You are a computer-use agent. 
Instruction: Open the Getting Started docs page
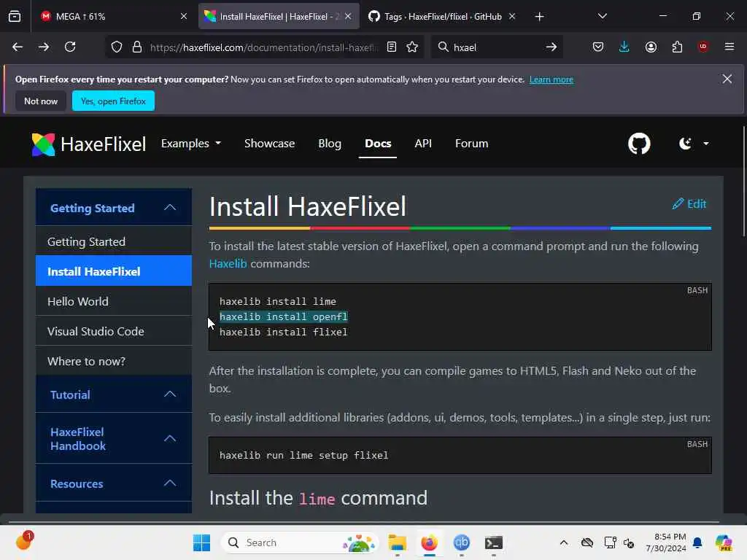114,241
